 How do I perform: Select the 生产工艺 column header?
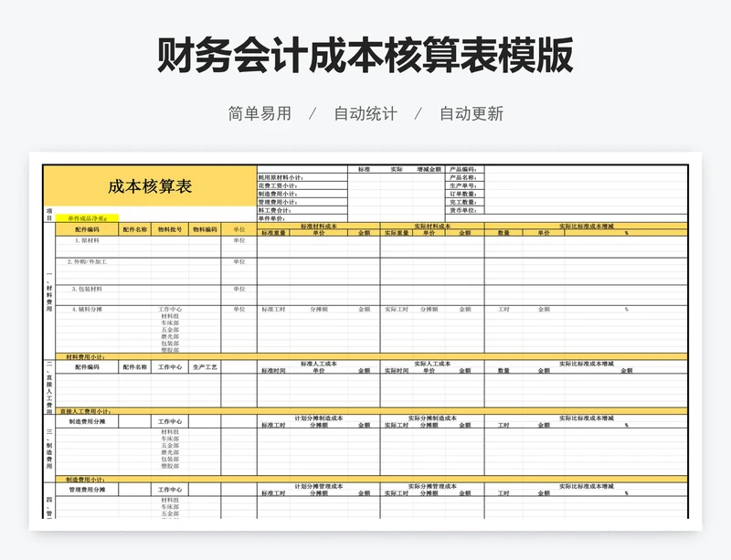coord(205,367)
